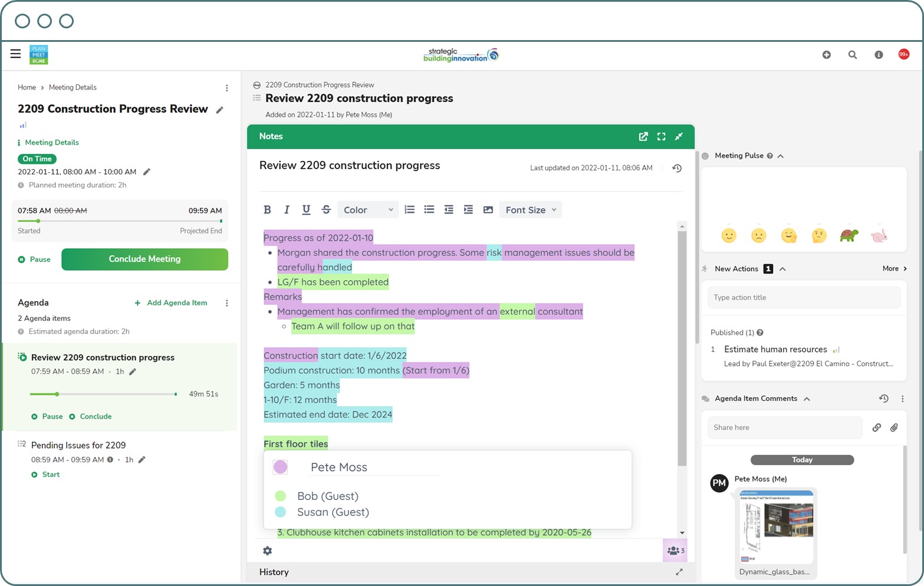Click the Conclude Meeting button
The width and height of the screenshot is (924, 586).
pos(144,259)
